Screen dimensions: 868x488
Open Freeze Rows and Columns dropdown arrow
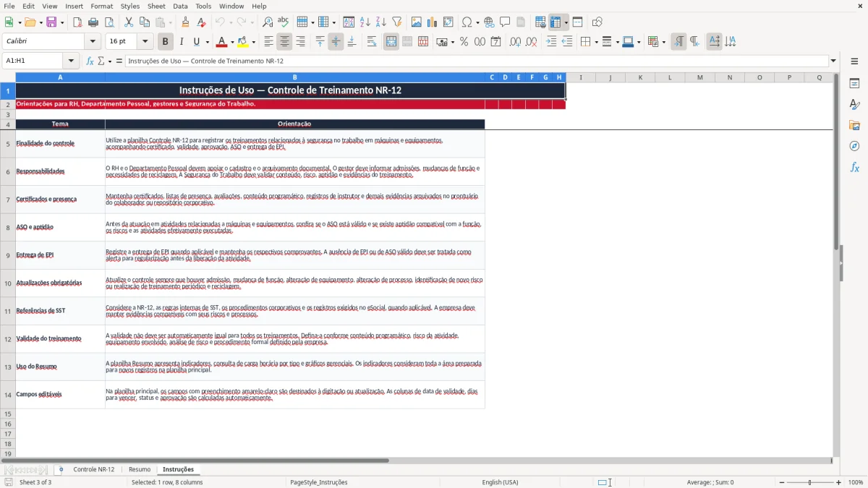coord(566,22)
